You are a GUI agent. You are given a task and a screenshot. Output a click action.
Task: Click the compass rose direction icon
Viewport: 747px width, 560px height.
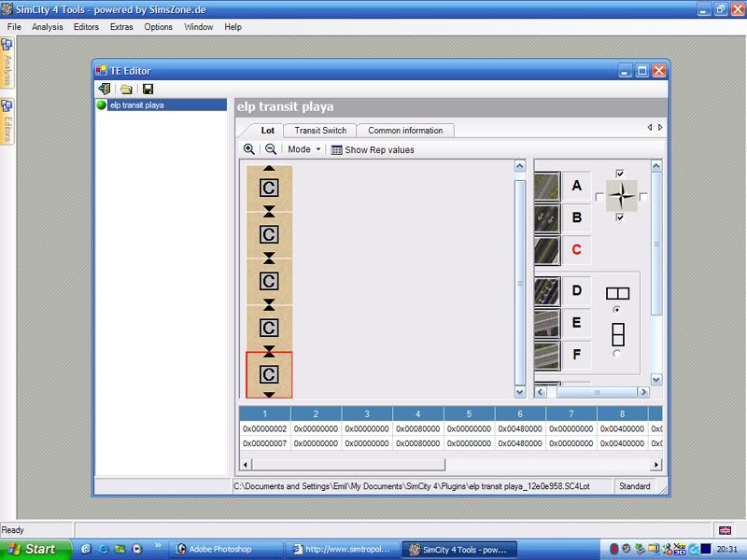tap(622, 196)
